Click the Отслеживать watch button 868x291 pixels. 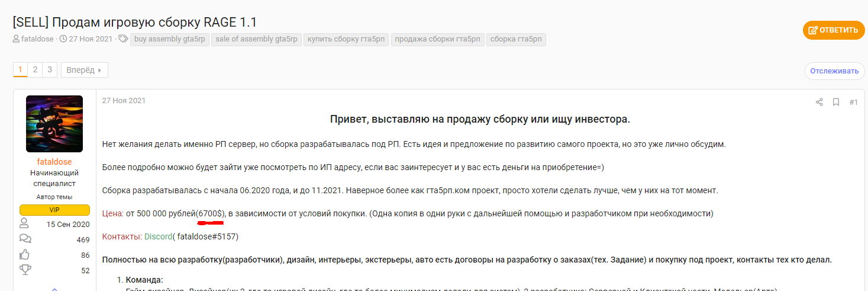834,71
